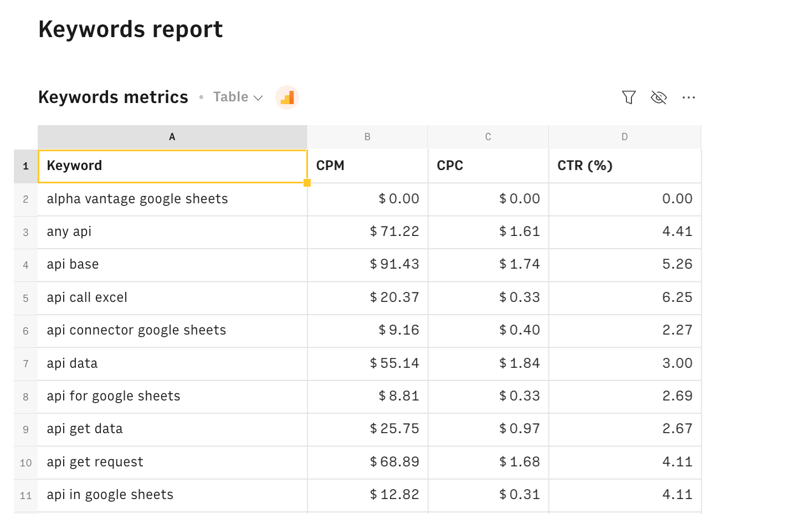812x514 pixels.
Task: Expand the Table view dropdown
Action: pyautogui.click(x=238, y=97)
